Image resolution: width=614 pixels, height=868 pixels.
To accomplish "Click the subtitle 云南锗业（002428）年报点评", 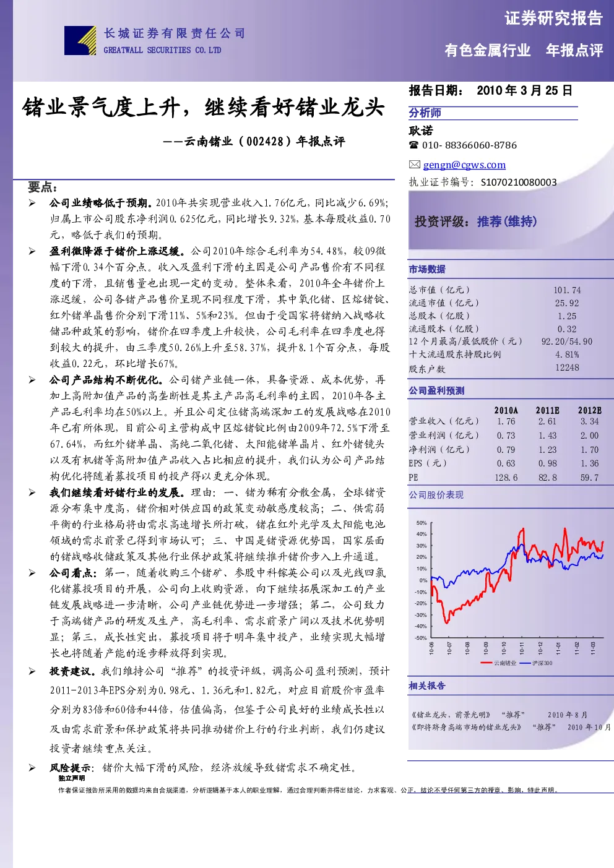I will (264, 141).
